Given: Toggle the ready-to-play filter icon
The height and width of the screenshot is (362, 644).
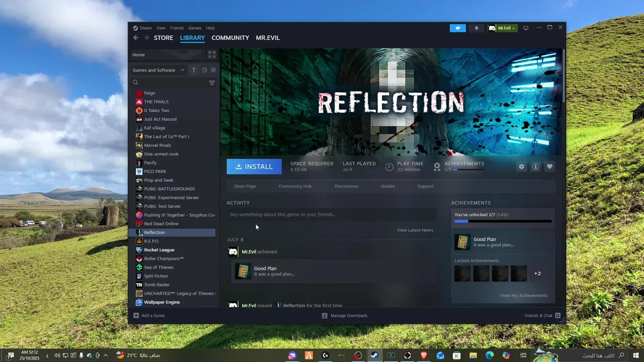Looking at the screenshot, I should [x=213, y=70].
